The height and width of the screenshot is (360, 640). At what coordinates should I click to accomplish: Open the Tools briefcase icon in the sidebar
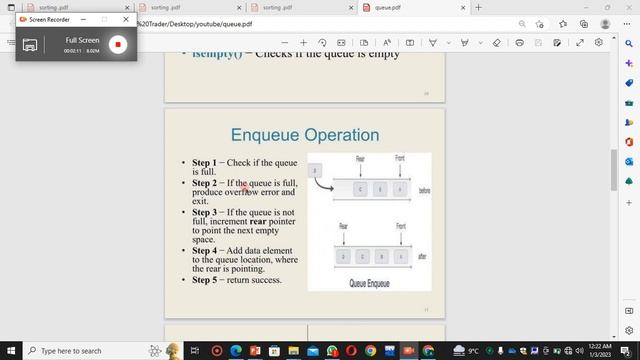tap(629, 103)
